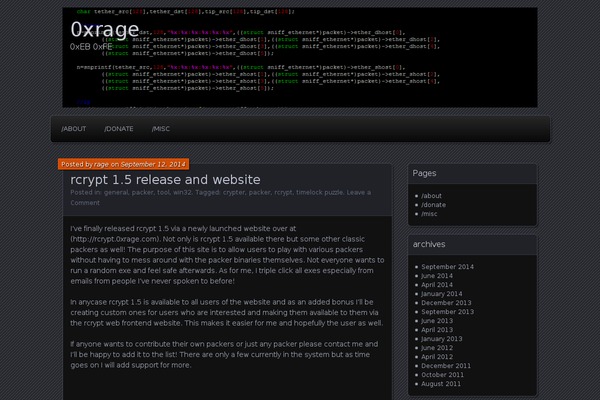Open the general category link
600x400 pixels.
[116, 193]
